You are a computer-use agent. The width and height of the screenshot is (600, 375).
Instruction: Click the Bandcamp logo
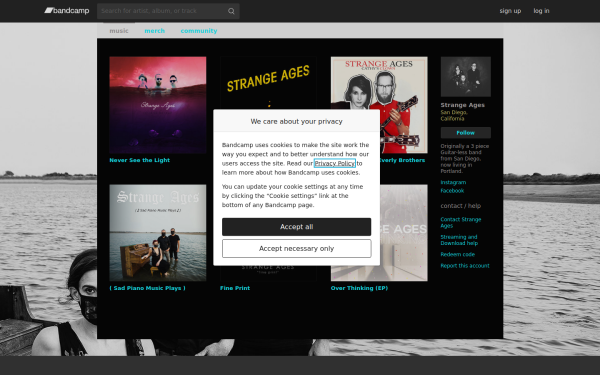point(67,11)
